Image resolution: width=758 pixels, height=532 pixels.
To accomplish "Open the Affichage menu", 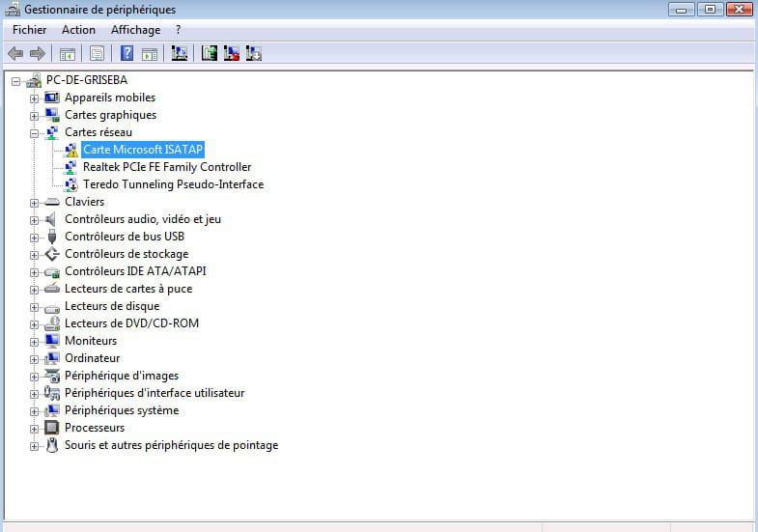I will coord(136,30).
